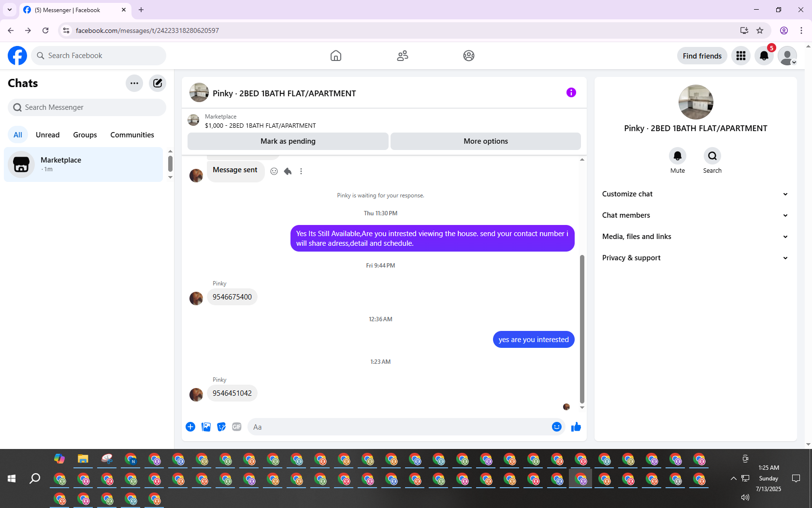Open Windows Start menu
The height and width of the screenshot is (508, 812).
[12, 478]
